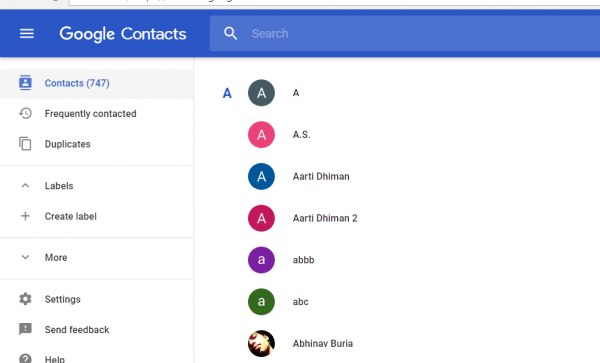Open the Duplicates view
The height and width of the screenshot is (363, 600).
(x=96, y=144)
